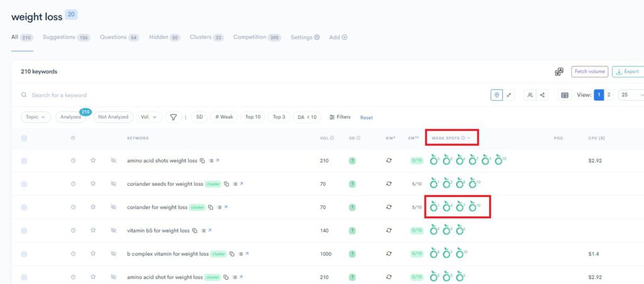Sort by Weak Spots column header
The height and width of the screenshot is (284, 644).
click(x=450, y=138)
